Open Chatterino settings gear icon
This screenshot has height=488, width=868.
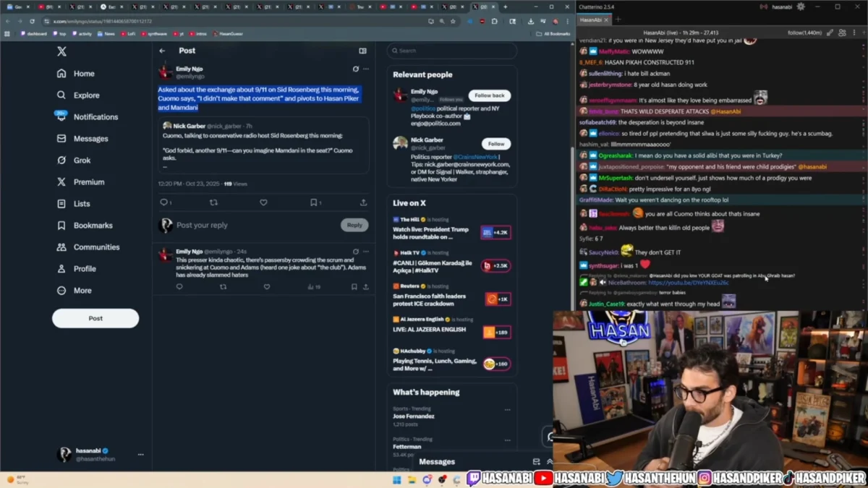pos(801,7)
